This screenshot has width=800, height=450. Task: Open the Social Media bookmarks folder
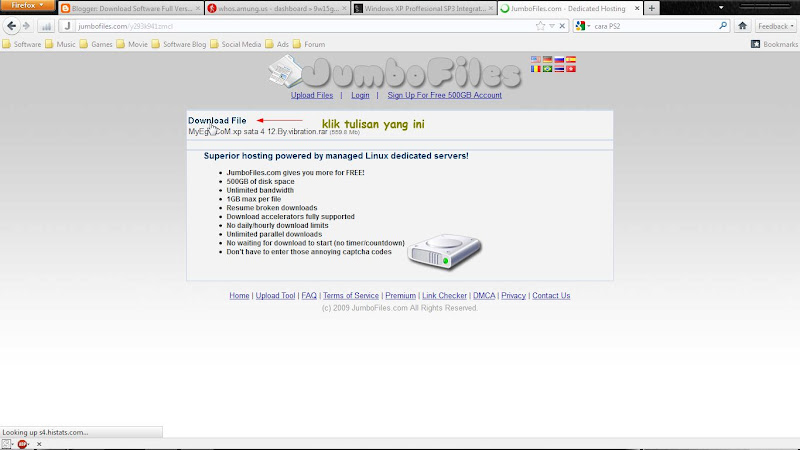tap(236, 44)
